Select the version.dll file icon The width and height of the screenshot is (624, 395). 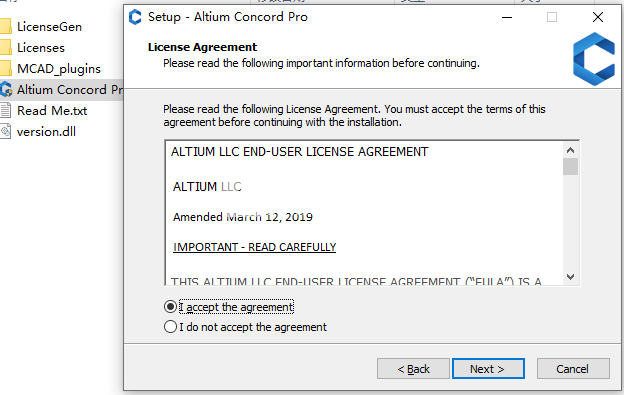tap(5, 131)
